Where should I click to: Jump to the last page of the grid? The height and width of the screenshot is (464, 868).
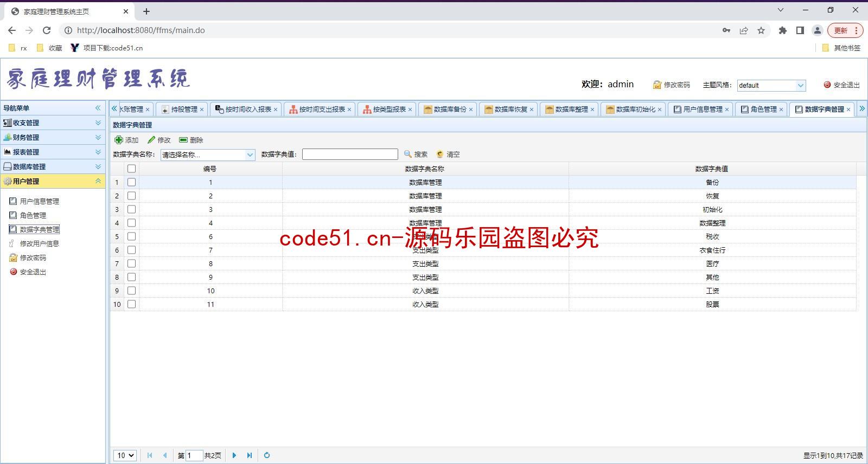(249, 455)
